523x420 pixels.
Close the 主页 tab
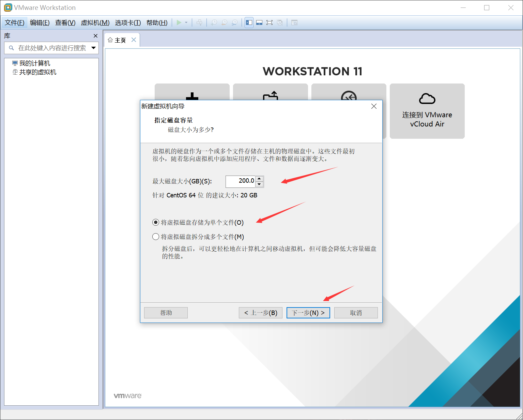click(134, 40)
